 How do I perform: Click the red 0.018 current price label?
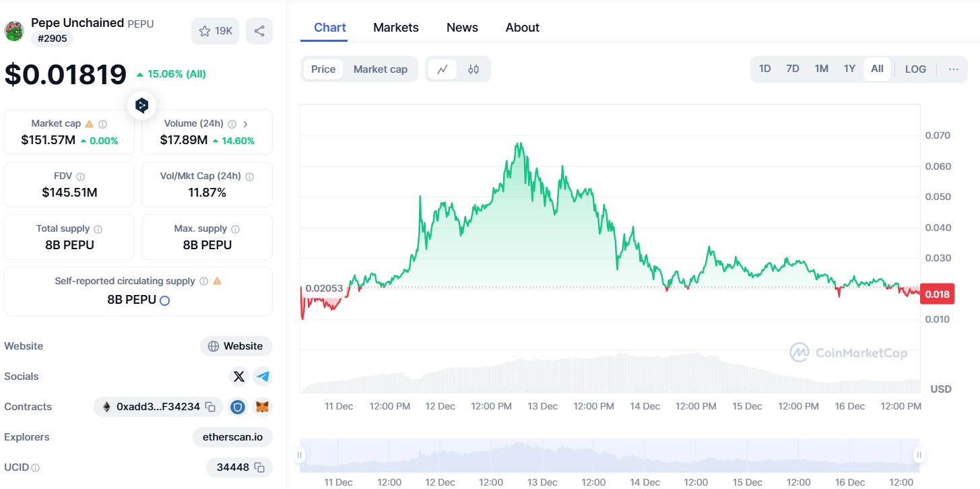[937, 294]
